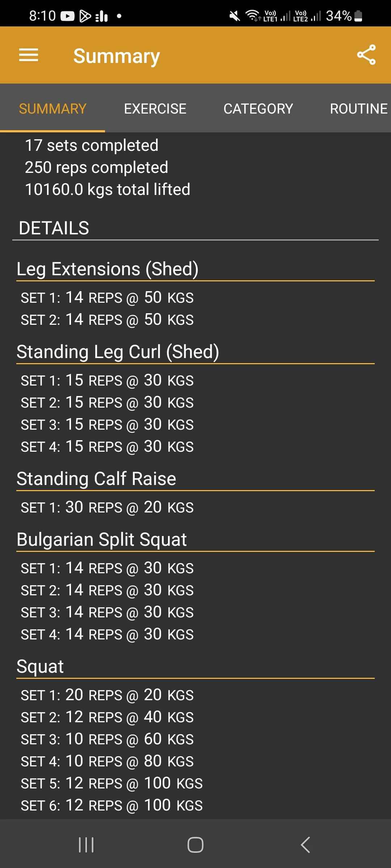Tap the Squat exercise heading
Image resolution: width=391 pixels, height=868 pixels.
40,667
